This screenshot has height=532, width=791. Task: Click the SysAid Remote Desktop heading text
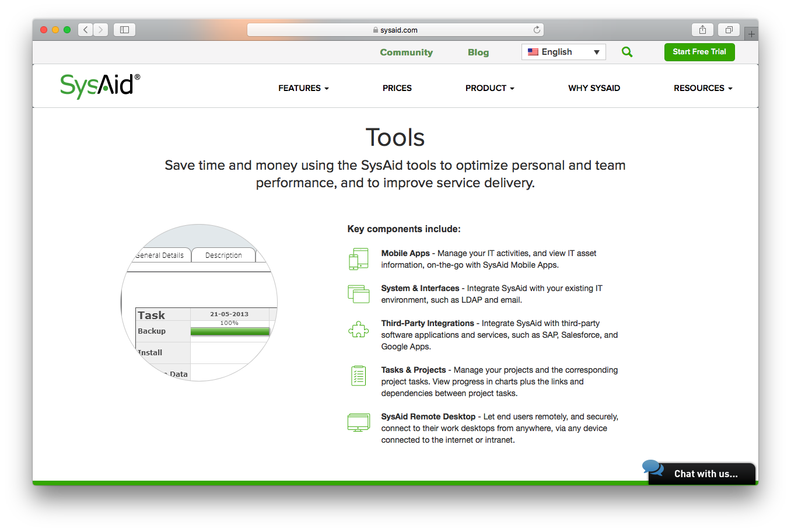tap(428, 416)
